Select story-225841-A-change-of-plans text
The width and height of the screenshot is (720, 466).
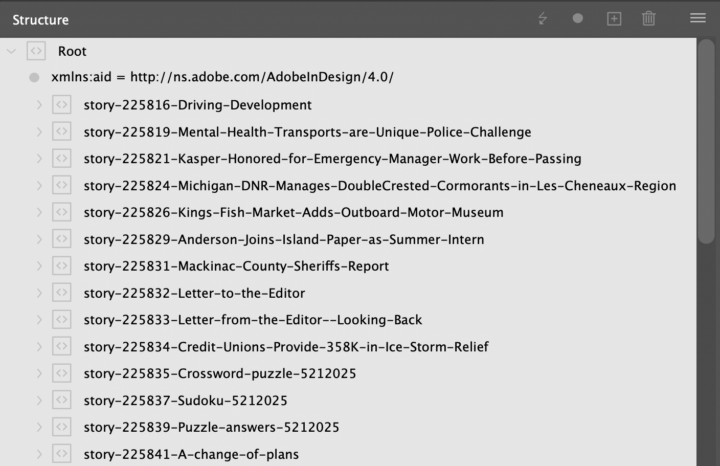tap(191, 455)
